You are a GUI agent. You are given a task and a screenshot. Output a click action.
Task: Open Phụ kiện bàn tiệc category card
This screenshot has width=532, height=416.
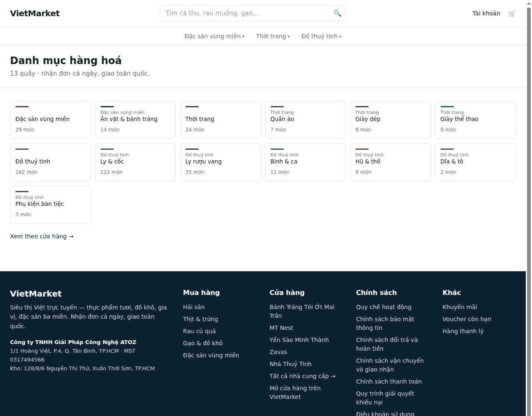(50, 205)
